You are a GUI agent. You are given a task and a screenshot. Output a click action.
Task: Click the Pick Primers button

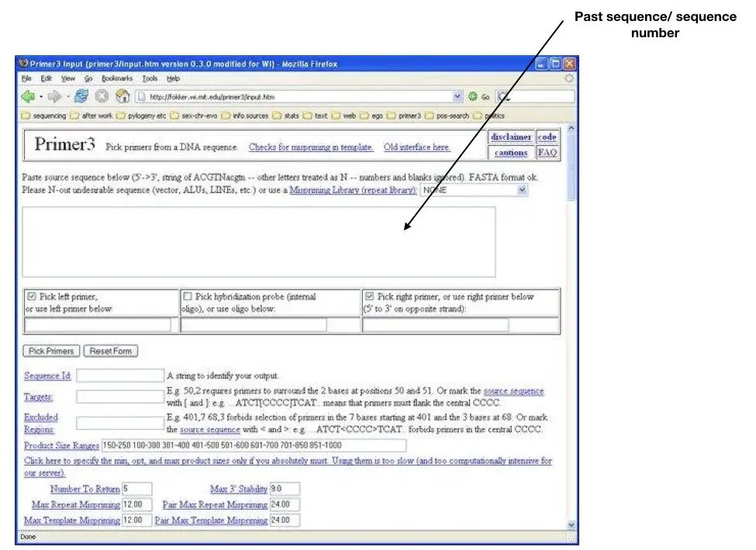tap(51, 351)
